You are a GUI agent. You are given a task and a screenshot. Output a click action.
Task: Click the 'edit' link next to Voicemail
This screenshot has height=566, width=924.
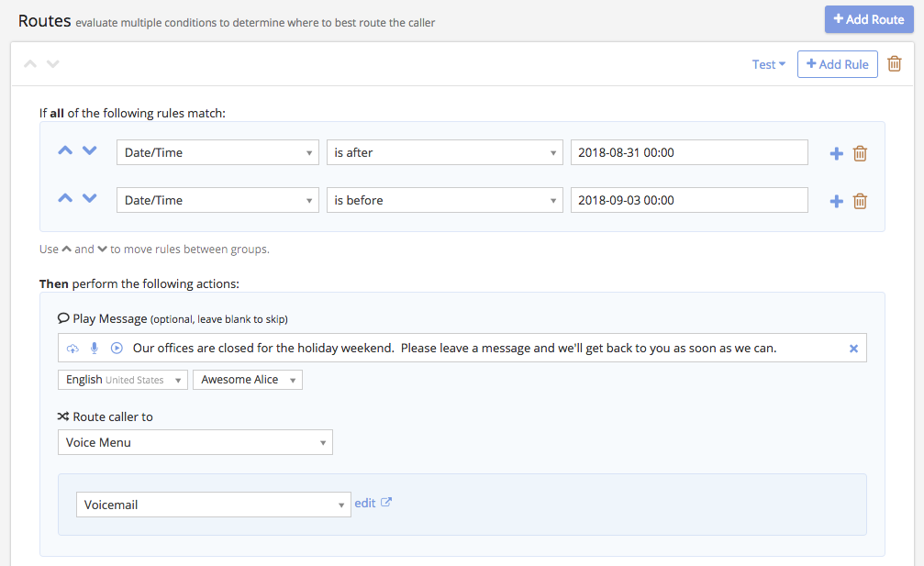(x=366, y=502)
